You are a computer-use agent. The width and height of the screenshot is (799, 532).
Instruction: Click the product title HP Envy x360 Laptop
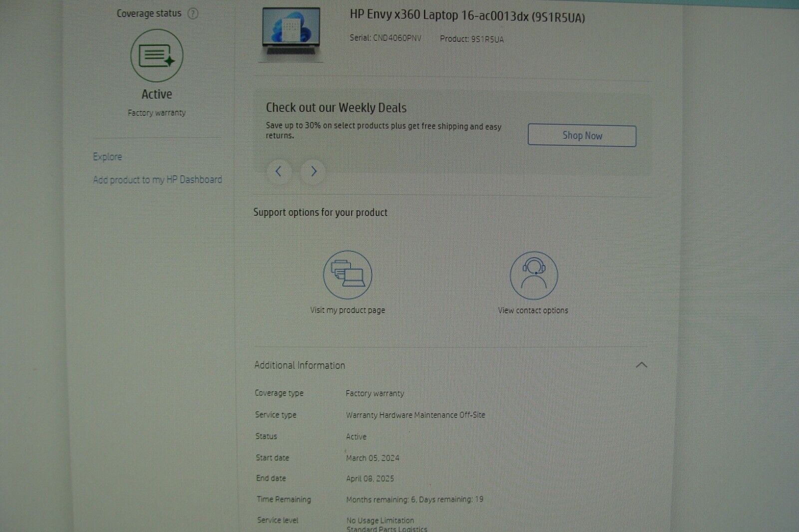coord(467,16)
